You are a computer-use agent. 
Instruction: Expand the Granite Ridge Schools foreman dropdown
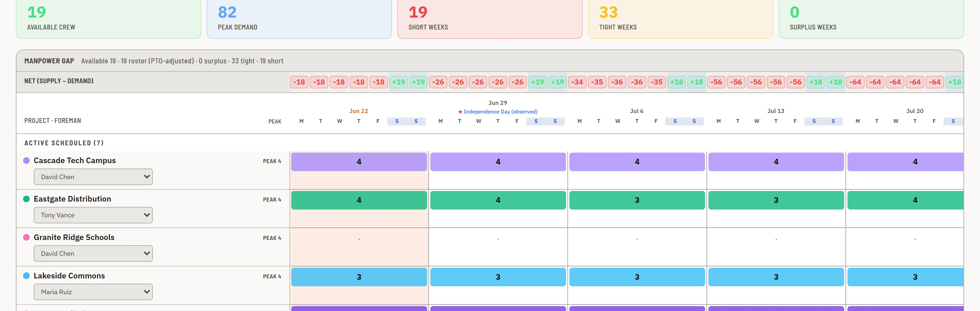click(93, 253)
